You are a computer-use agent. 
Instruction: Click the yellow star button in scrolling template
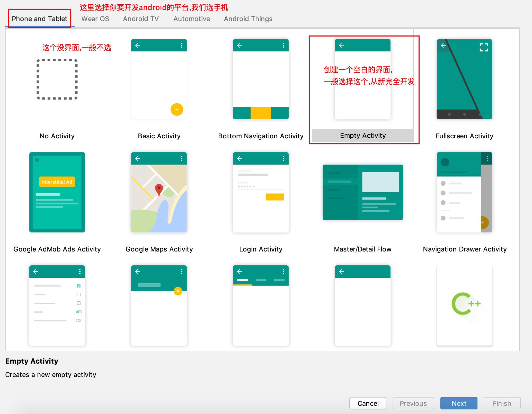pyautogui.click(x=178, y=291)
